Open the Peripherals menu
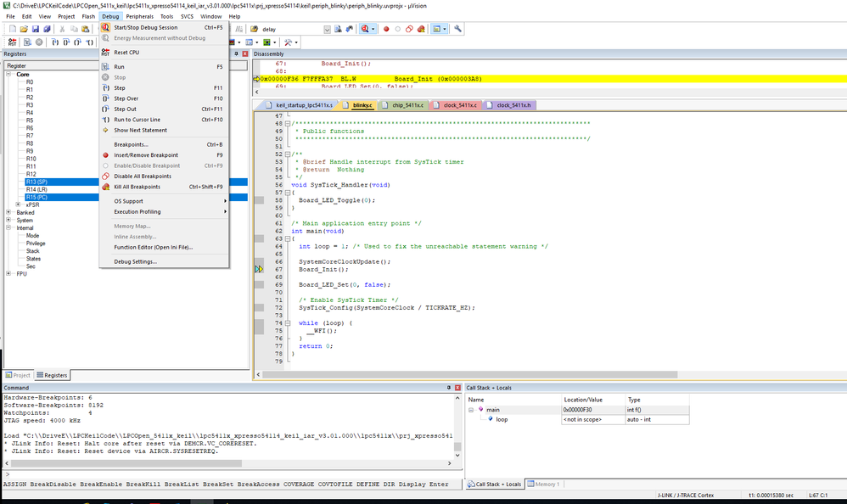Viewport: 847px width, 504px height. click(x=140, y=16)
